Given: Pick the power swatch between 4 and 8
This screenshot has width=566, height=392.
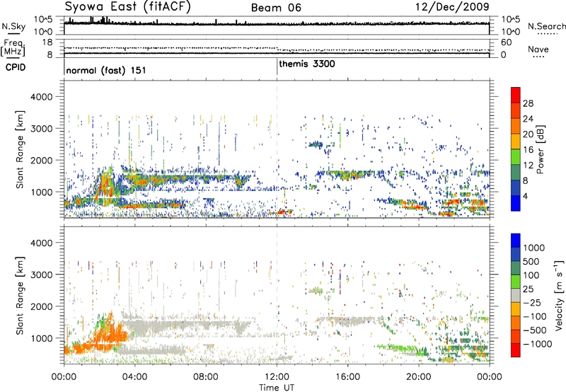Looking at the screenshot, I should pyautogui.click(x=516, y=188).
